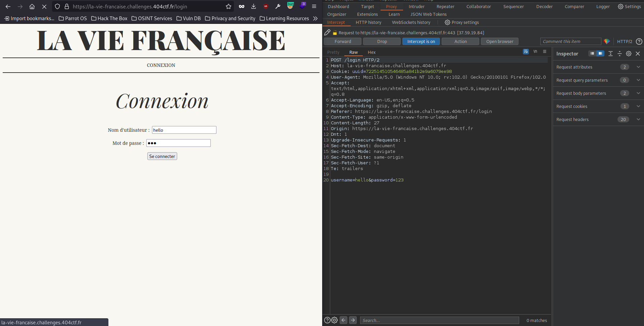
Task: Expand Request cookies section
Action: coord(638,106)
